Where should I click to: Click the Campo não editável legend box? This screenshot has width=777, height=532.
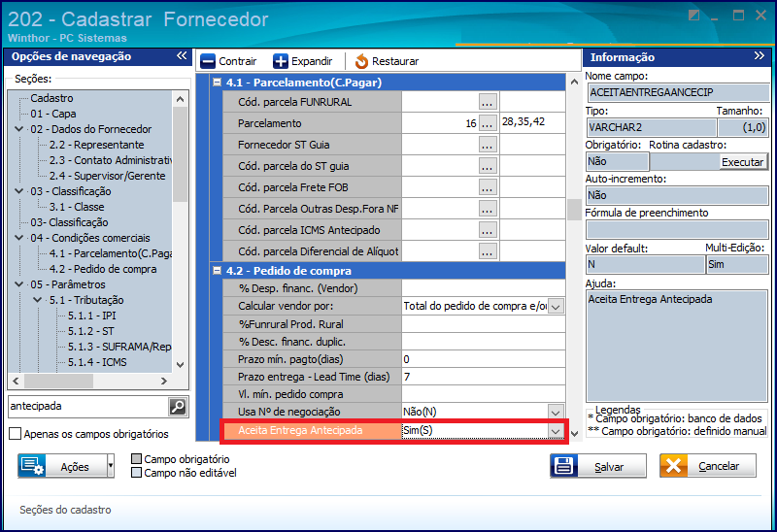click(136, 473)
